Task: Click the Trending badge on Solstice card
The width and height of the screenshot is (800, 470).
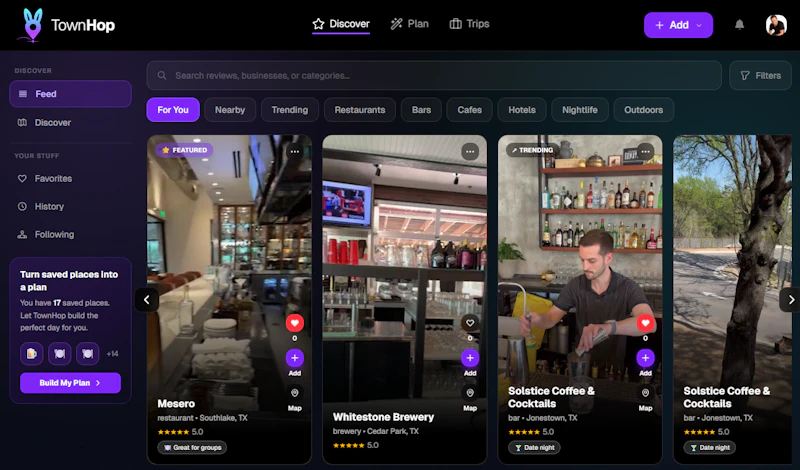Action: pyautogui.click(x=533, y=150)
